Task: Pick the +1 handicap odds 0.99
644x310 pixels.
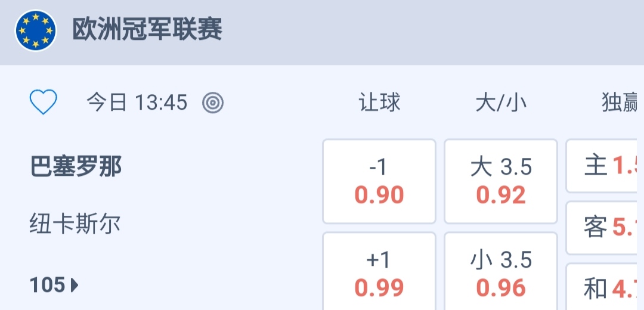Action: point(379,274)
